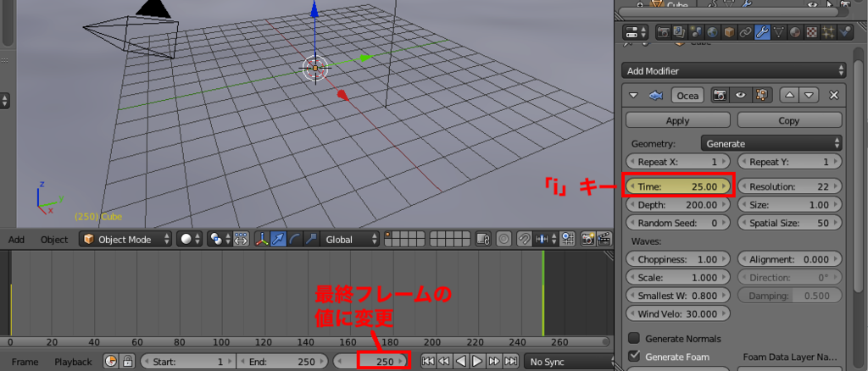Enable the Generate Normals checkbox
Viewport: 868px width, 371px height.
634,338
